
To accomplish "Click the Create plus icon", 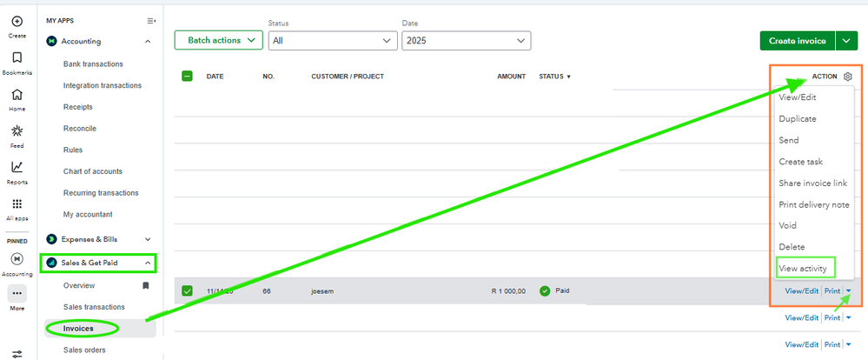I will coord(17,22).
